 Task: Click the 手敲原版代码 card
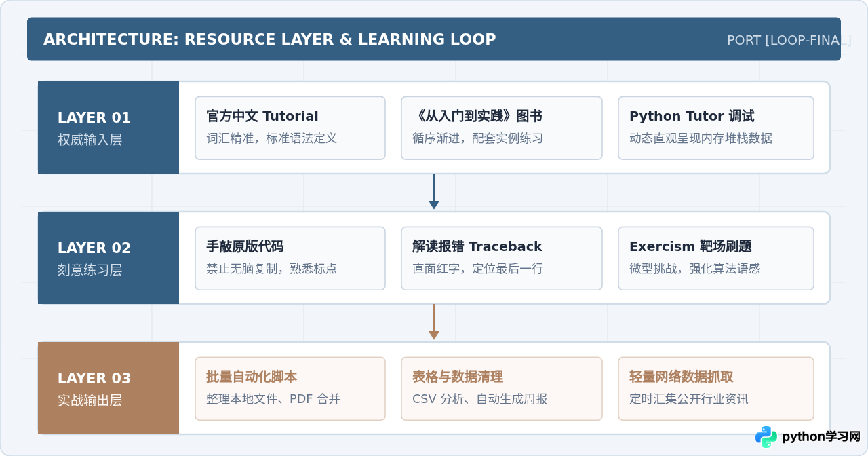pos(290,259)
